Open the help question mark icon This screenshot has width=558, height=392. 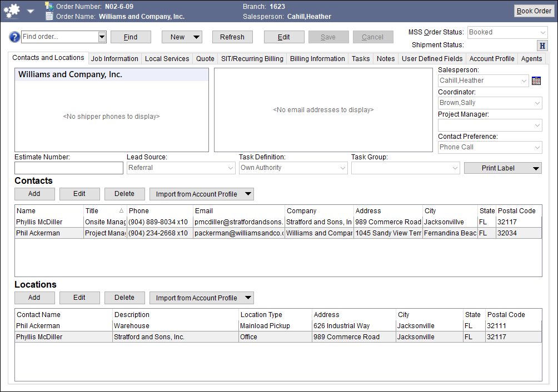(x=14, y=37)
